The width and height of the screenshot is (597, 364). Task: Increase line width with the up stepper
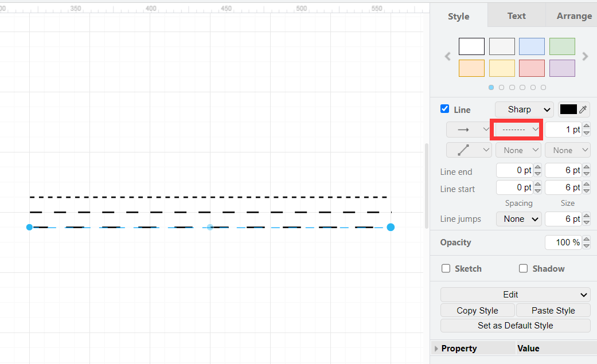click(x=586, y=126)
